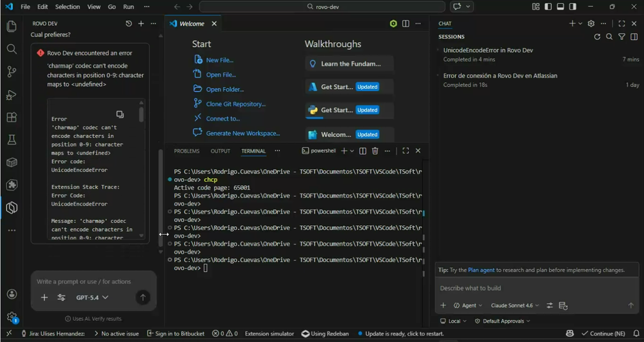Screen dimensions: 644x342
Task: Refresh the chat Sessions list
Action: tap(597, 37)
